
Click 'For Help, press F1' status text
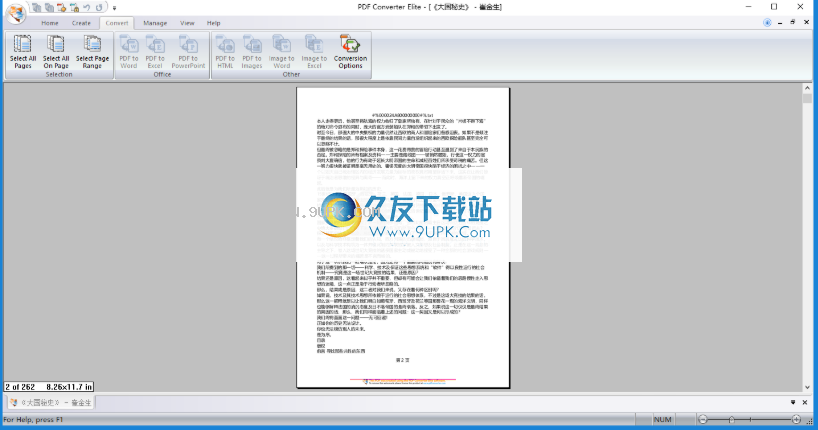click(33, 420)
